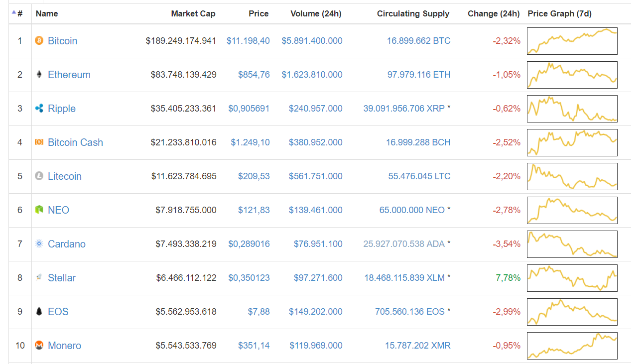Click the Stellar rocket logo icon

pyautogui.click(x=38, y=278)
